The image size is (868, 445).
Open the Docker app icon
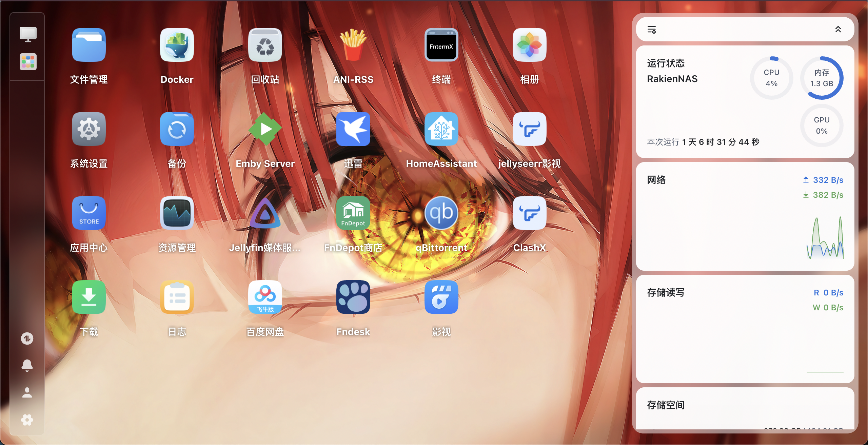(x=177, y=45)
